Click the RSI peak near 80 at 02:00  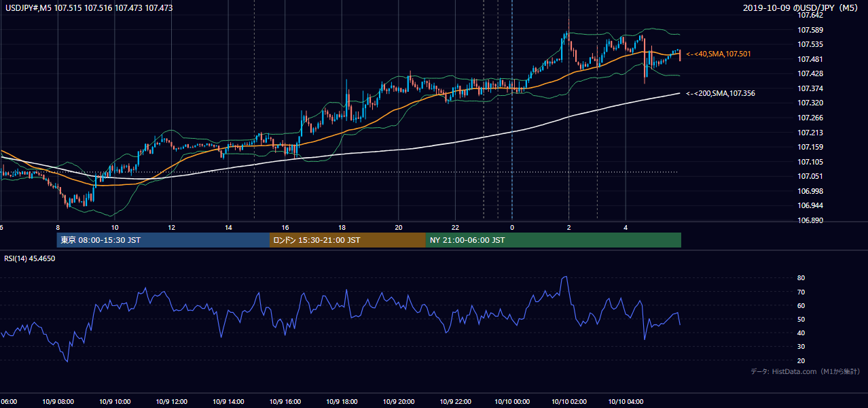click(565, 277)
